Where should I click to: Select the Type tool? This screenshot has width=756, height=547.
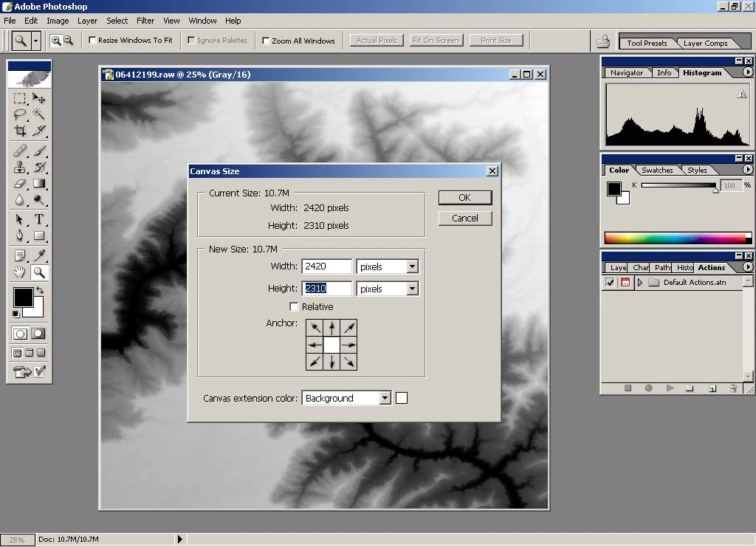(x=39, y=219)
